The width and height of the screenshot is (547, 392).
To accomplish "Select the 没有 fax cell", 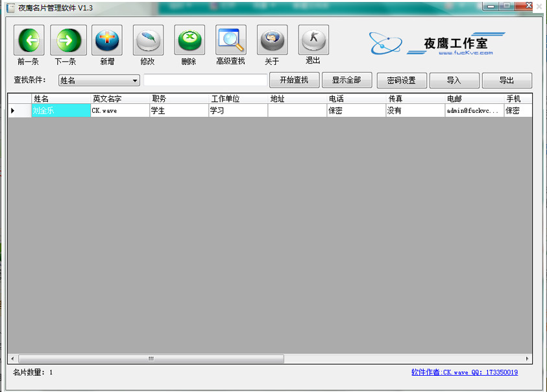I will click(x=415, y=110).
